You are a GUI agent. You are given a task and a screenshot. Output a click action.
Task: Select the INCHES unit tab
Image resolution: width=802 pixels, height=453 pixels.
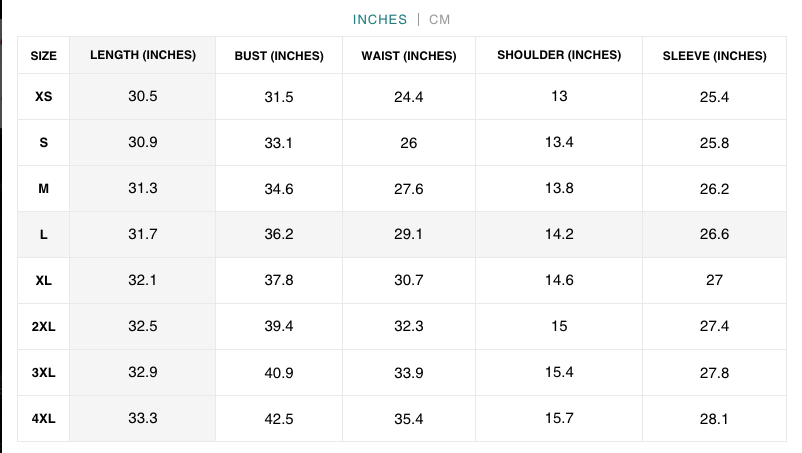point(380,19)
